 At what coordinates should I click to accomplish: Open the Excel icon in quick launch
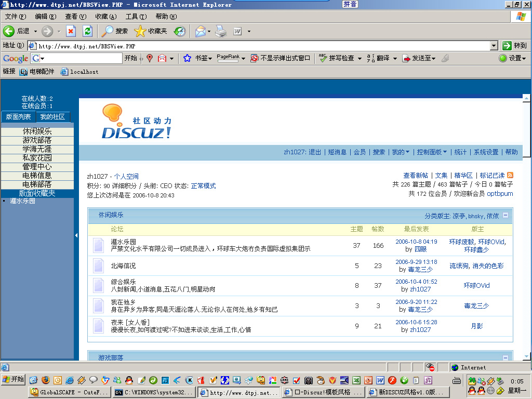[x=356, y=380]
